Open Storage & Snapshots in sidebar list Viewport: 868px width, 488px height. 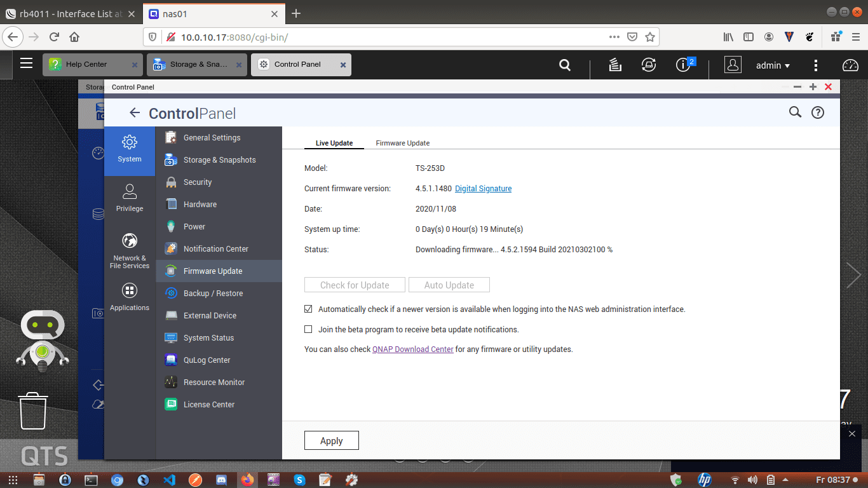click(x=219, y=159)
